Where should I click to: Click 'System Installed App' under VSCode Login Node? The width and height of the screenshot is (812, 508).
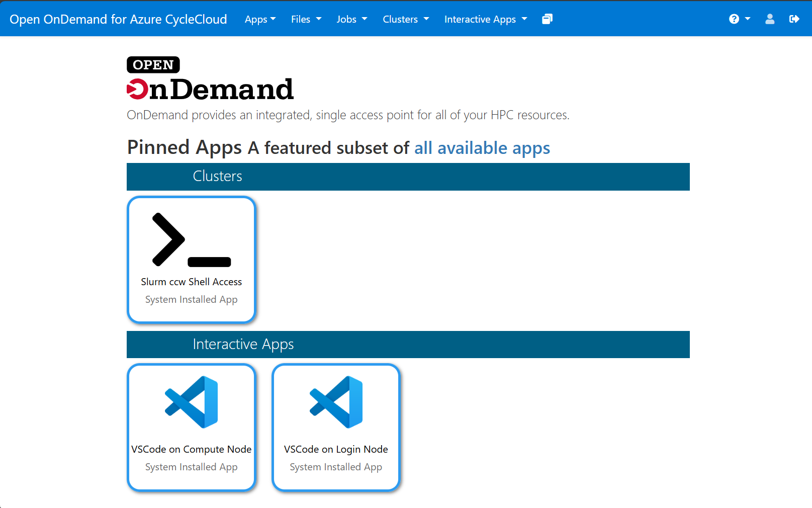pyautogui.click(x=336, y=467)
